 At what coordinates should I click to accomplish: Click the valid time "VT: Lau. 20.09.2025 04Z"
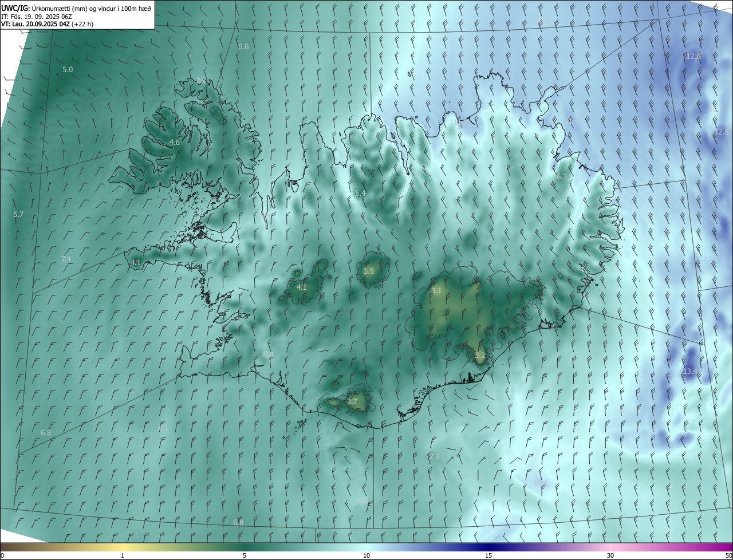[36, 24]
